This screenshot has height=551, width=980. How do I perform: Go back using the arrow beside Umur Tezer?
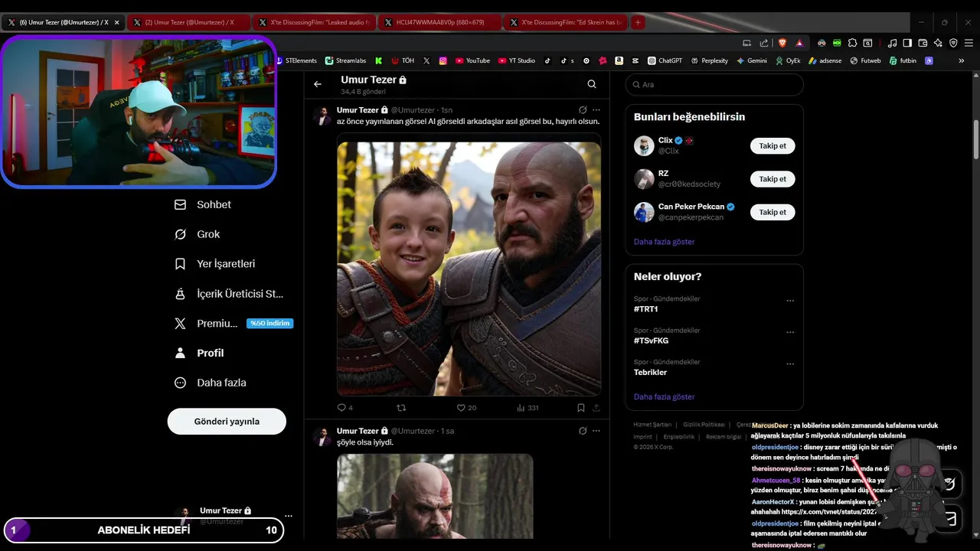(x=318, y=84)
